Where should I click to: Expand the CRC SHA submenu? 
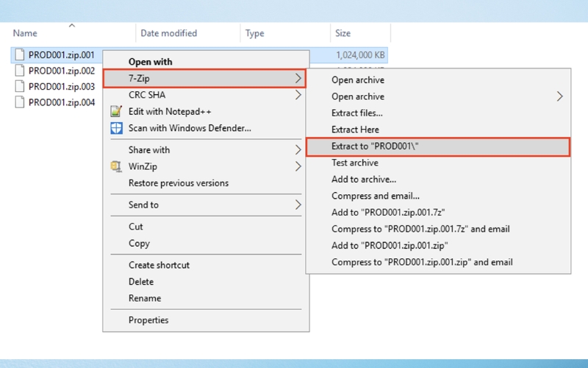click(x=298, y=95)
